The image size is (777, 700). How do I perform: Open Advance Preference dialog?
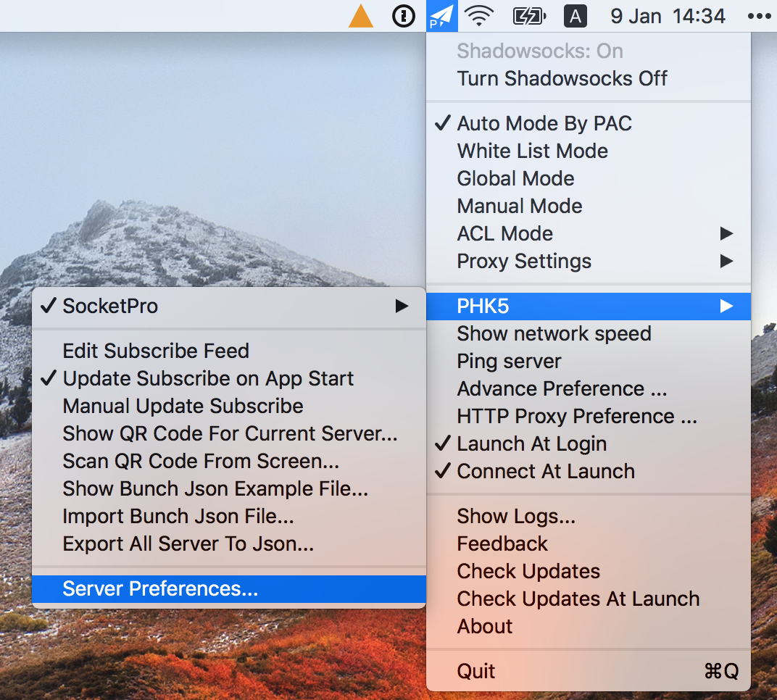coord(589,389)
